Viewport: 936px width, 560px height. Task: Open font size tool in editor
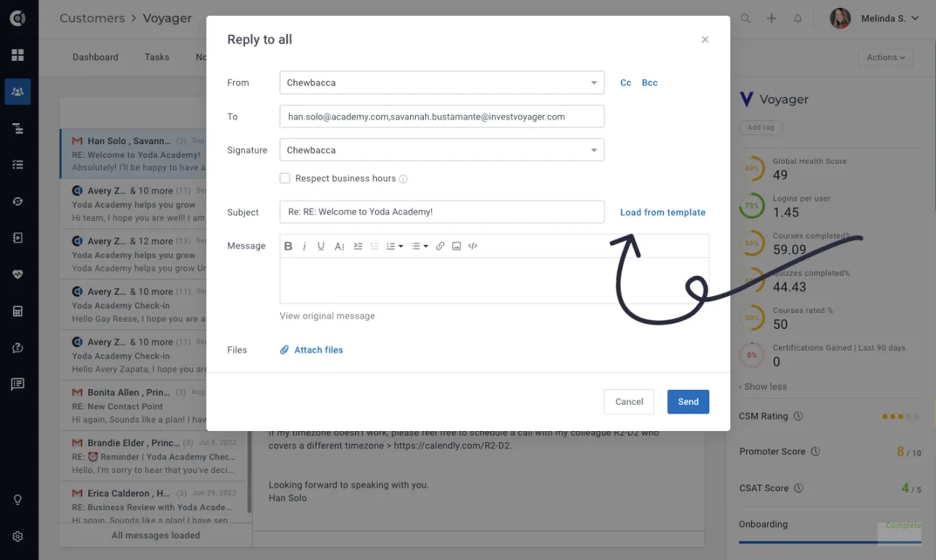point(339,246)
